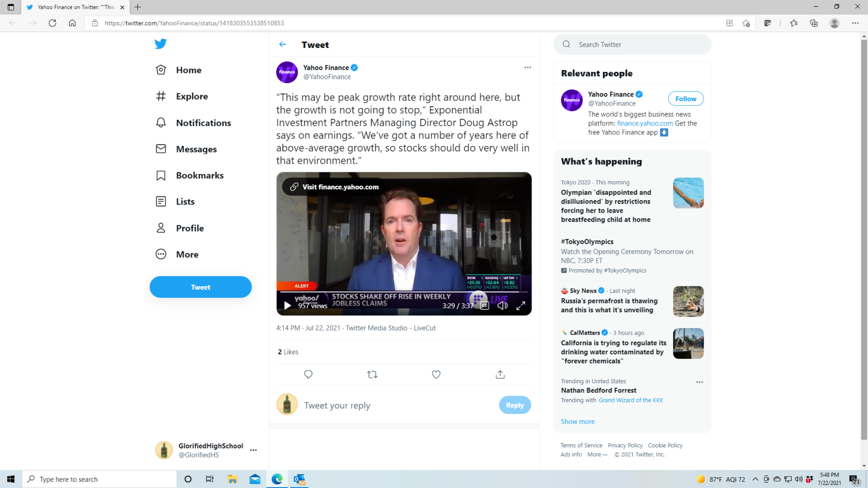The width and height of the screenshot is (868, 488).
Task: Add this page to favorites star
Action: [x=746, y=23]
